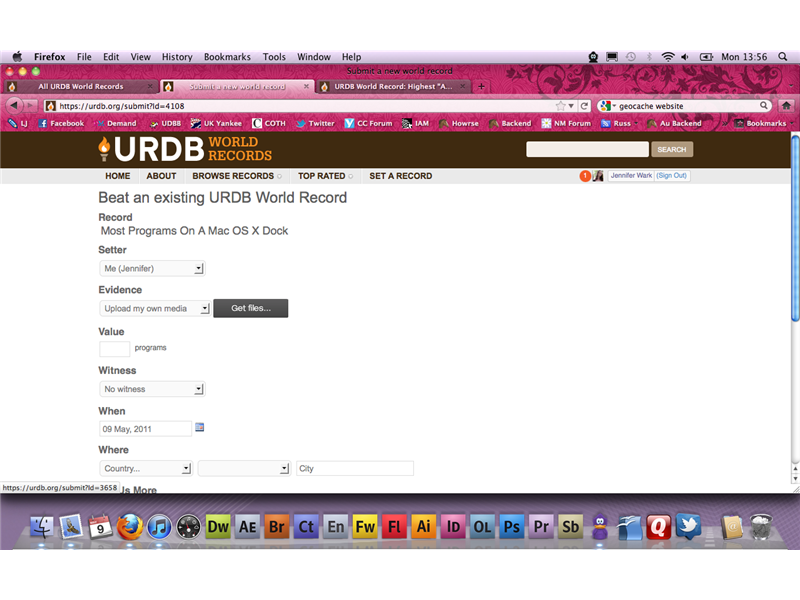
Task: Open Finder from the dock
Action: pyautogui.click(x=41, y=527)
